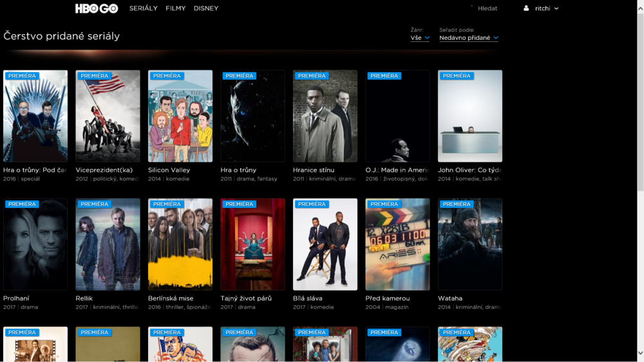Click the Hledat search field
The width and height of the screenshot is (644, 362).
click(487, 8)
